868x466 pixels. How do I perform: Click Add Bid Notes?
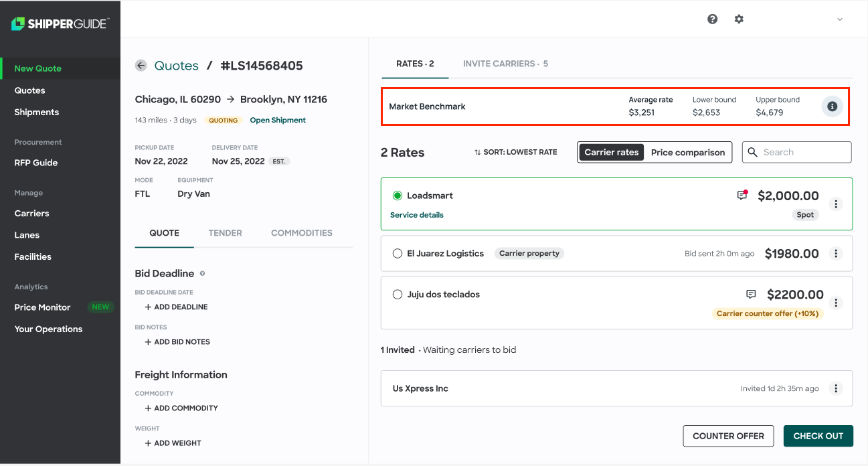click(177, 341)
